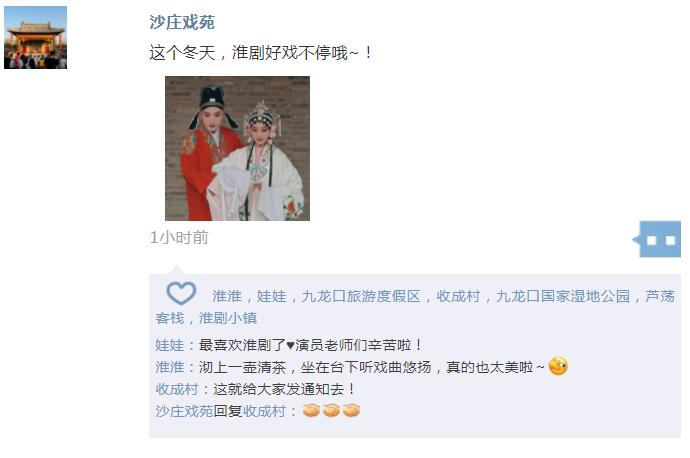Image resolution: width=690 pixels, height=458 pixels.
Task: Open liker 九龙口旅游度假区 profile
Action: (361, 297)
